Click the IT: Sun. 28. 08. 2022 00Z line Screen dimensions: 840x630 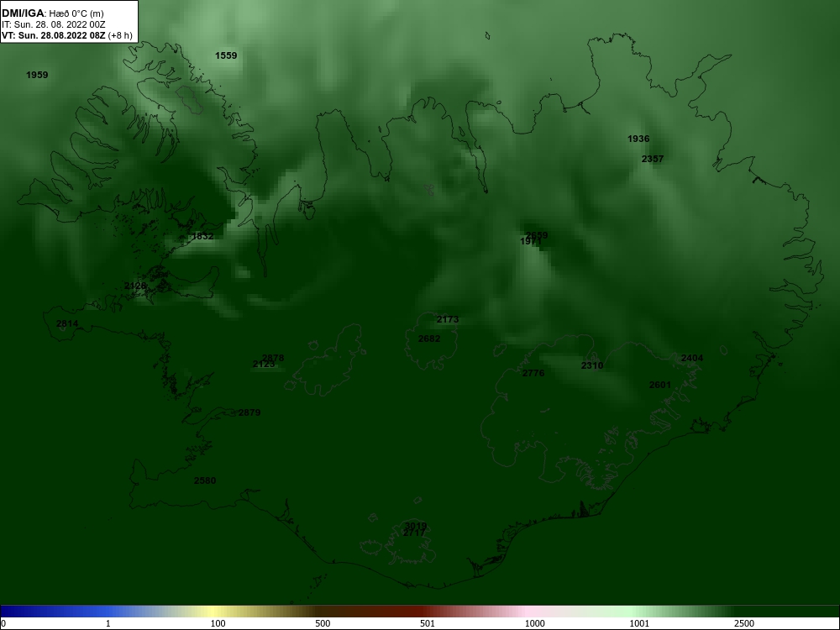52,24
